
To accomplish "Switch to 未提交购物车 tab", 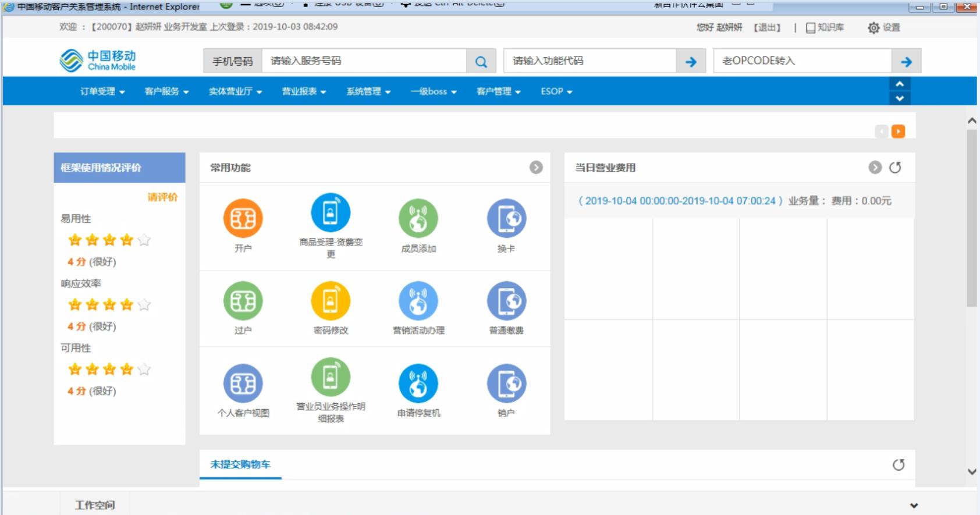I will [240, 464].
